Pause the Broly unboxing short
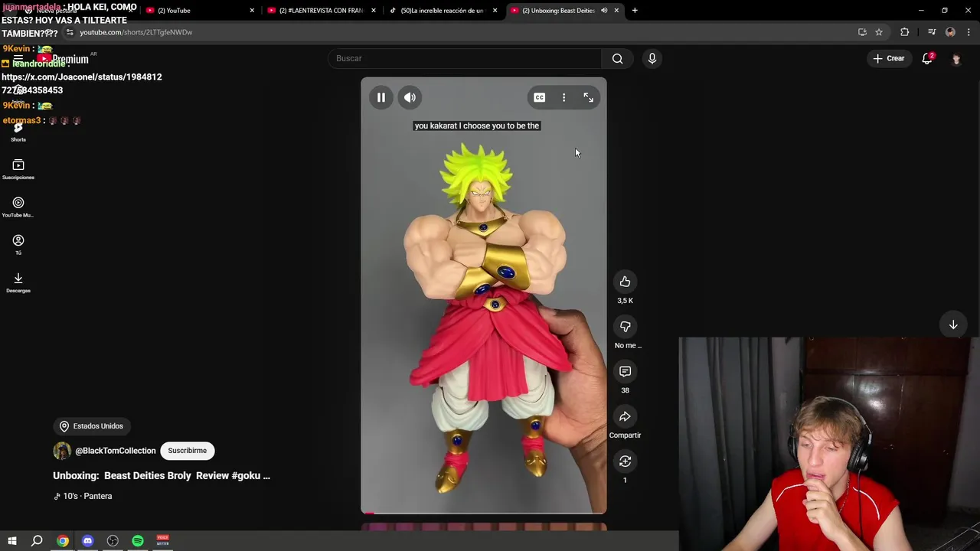This screenshot has height=551, width=980. click(381, 97)
